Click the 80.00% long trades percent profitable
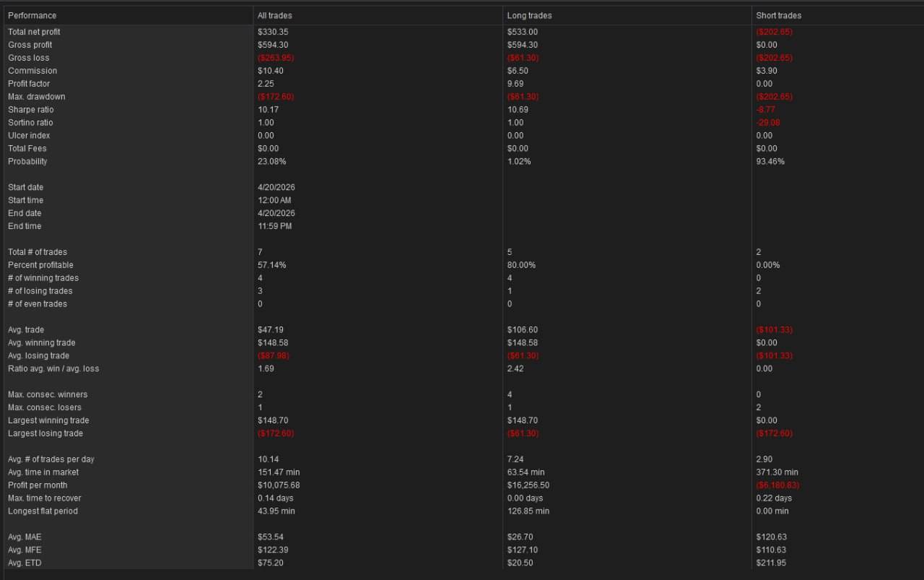This screenshot has width=924, height=580. tap(521, 265)
